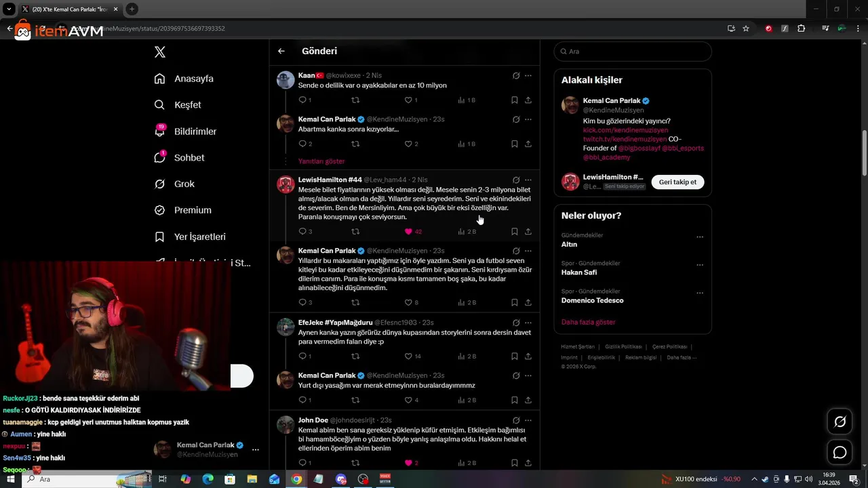868x488 pixels.
Task: Share Kaan's ayakkabılar tweet
Action: coord(528,100)
